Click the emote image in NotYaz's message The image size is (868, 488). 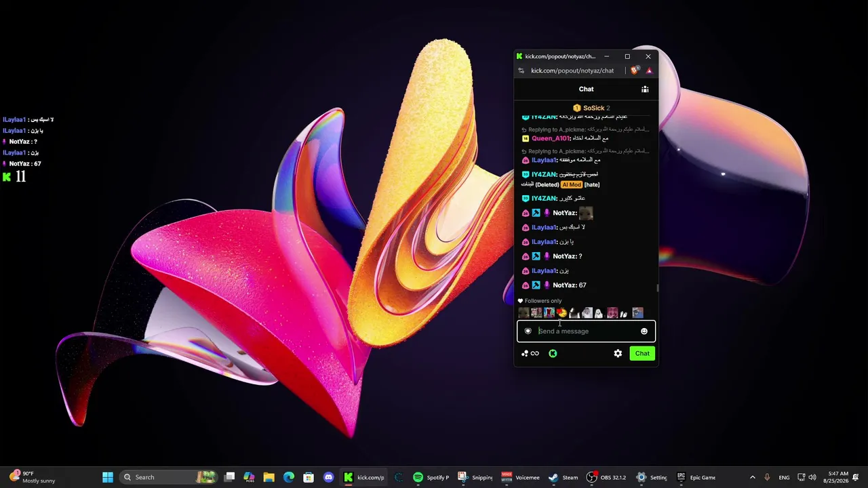586,213
